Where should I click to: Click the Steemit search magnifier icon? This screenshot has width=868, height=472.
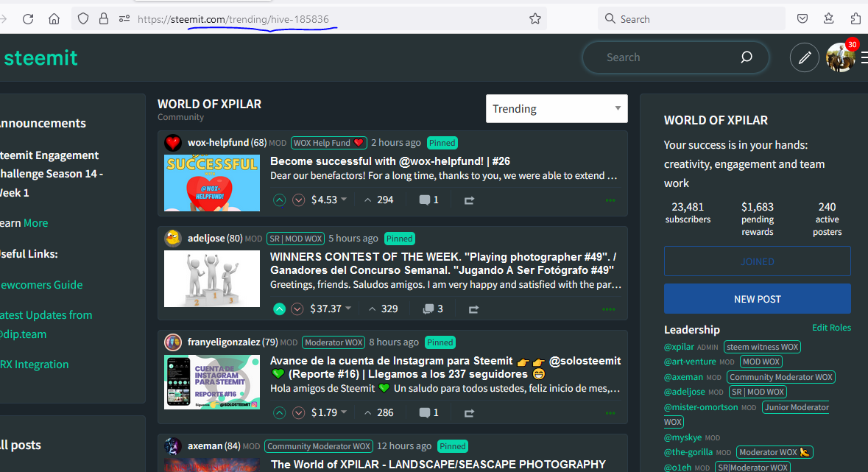(x=747, y=57)
